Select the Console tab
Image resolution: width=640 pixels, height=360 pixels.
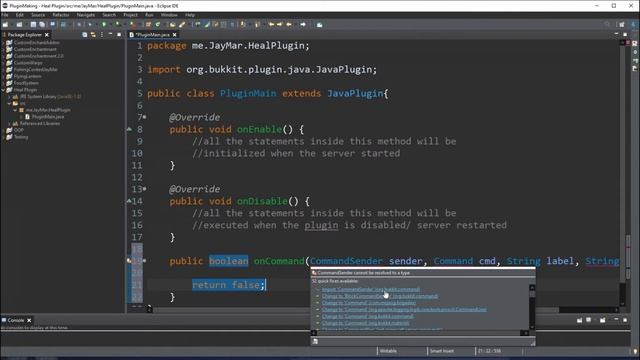(x=16, y=320)
